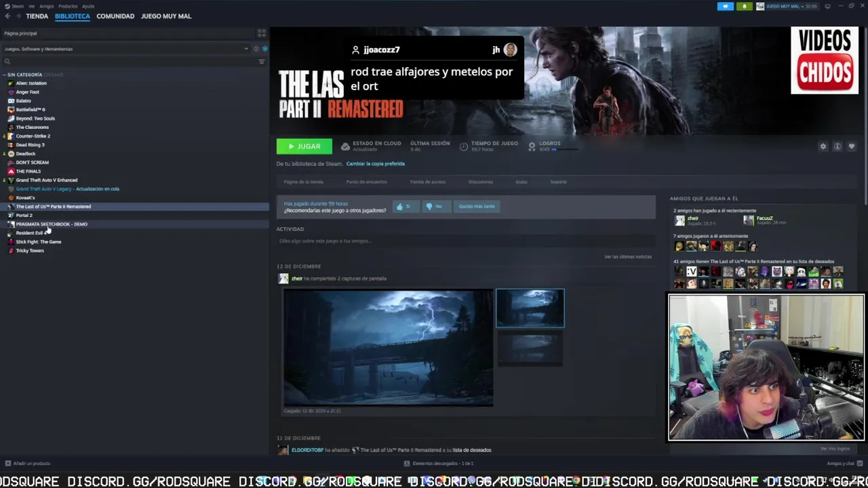This screenshot has height=488, width=868.
Task: Go to COMUNIDAD tab
Action: coord(115,16)
